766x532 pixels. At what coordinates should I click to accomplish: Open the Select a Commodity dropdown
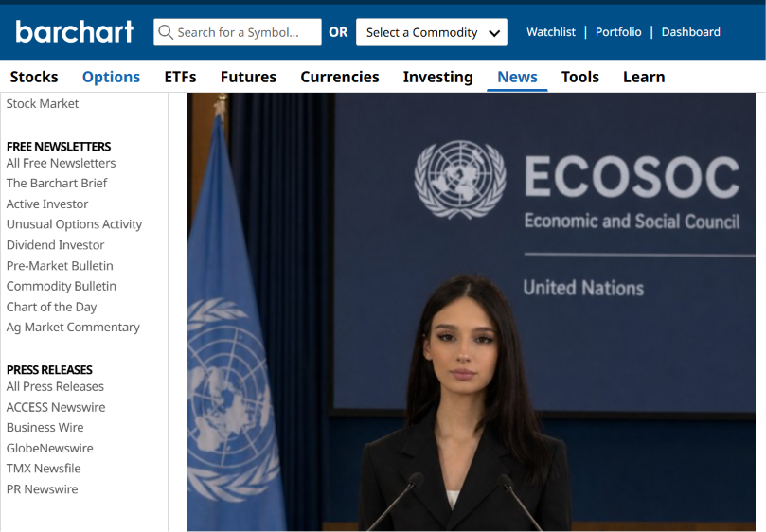[432, 32]
